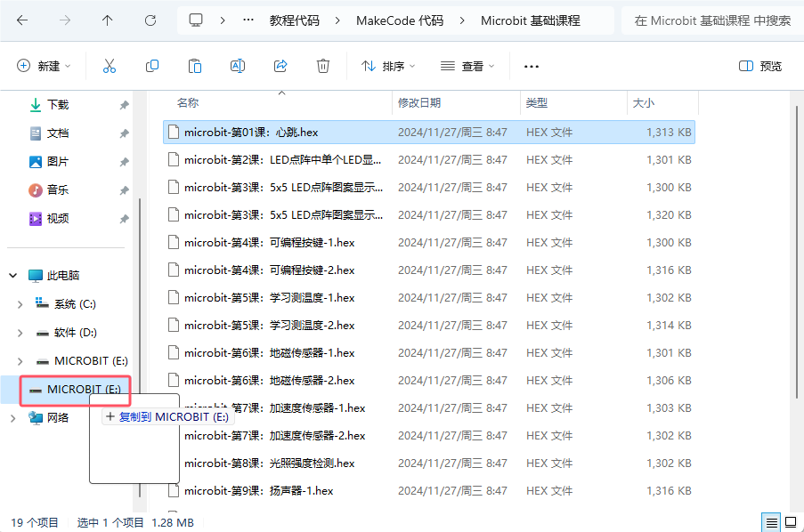This screenshot has width=804, height=532.
Task: Click the pin icon next to 图片
Action: tap(124, 162)
